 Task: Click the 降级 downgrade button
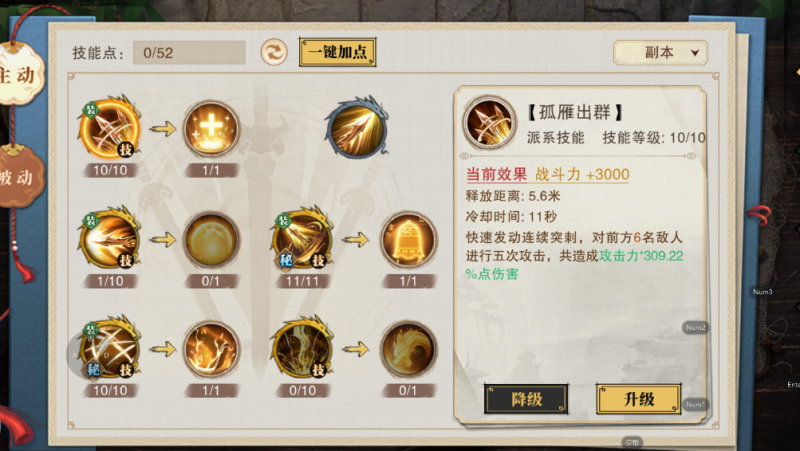526,399
